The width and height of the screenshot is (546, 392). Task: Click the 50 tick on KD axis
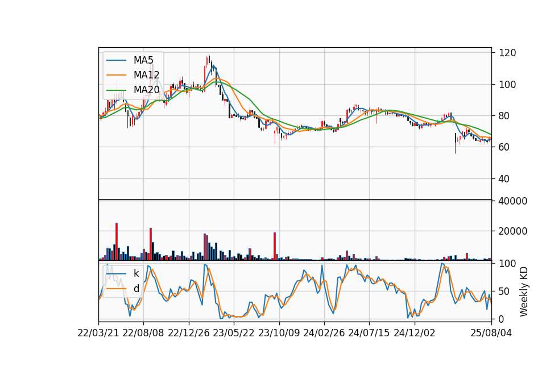point(504,291)
